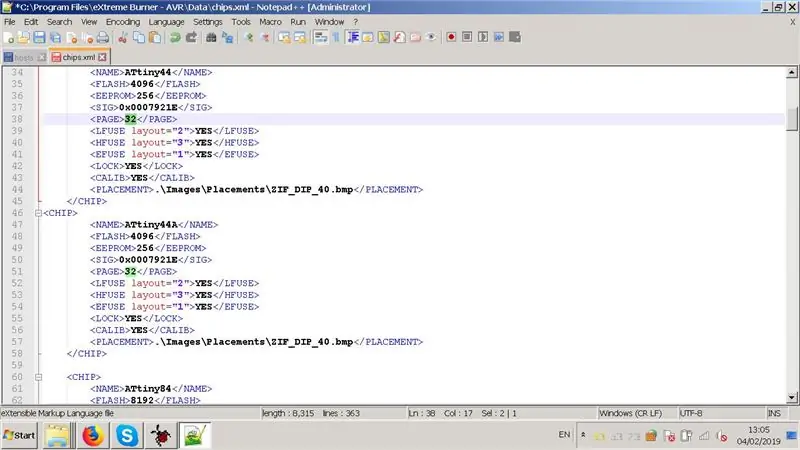Click the Playback macro icon
Viewport: 800px width, 450px height.
483,37
